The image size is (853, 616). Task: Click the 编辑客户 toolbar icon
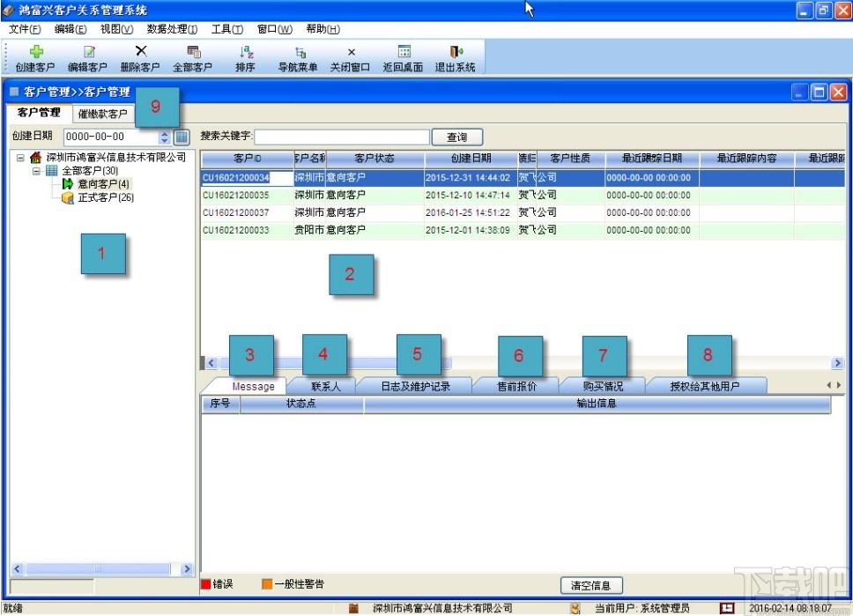tap(89, 52)
